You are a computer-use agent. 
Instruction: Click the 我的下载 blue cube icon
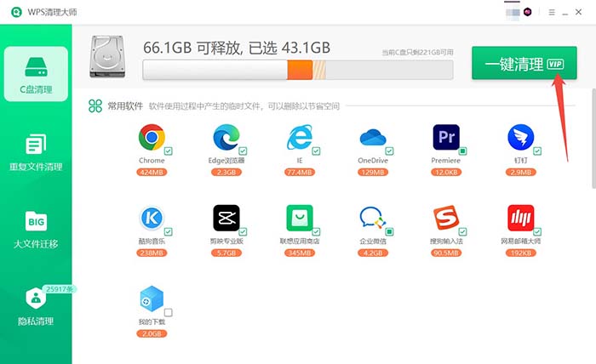(x=152, y=299)
